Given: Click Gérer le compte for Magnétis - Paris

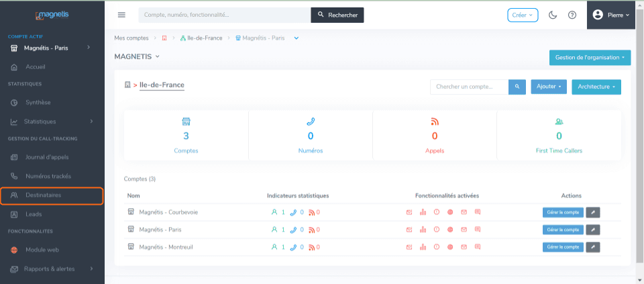Looking at the screenshot, I should coord(563,230).
